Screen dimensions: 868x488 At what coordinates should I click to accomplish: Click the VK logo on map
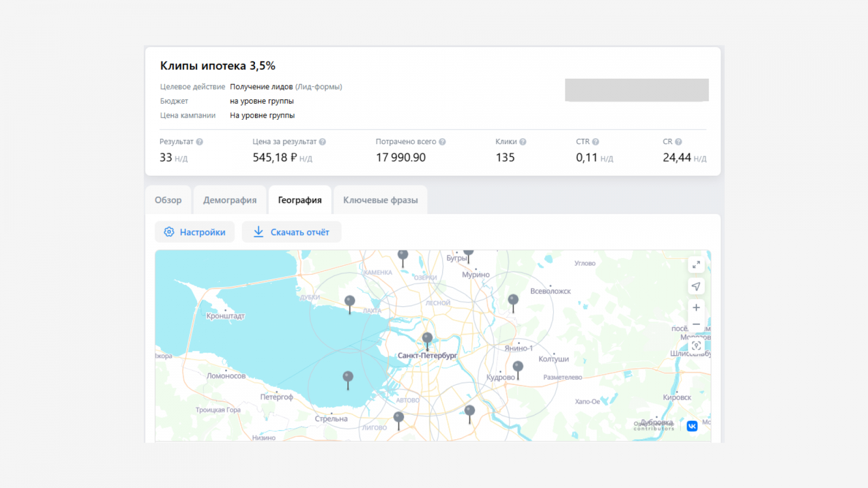point(692,426)
